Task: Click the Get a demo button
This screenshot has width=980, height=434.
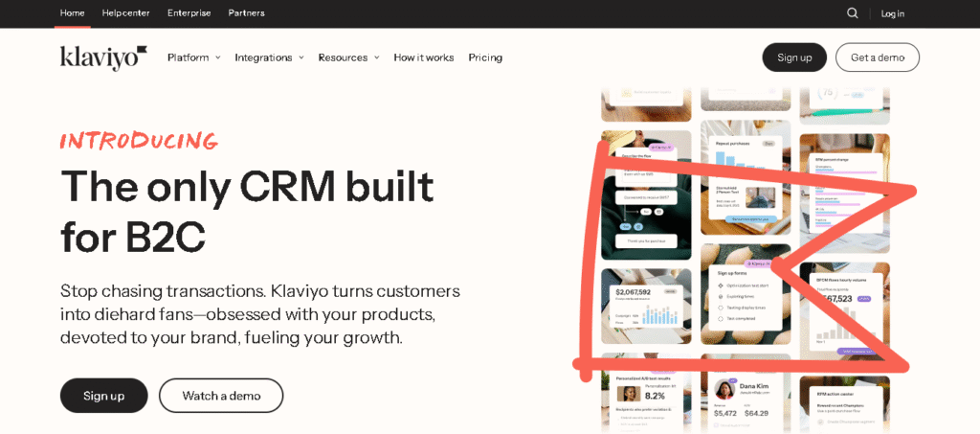Action: pyautogui.click(x=878, y=57)
